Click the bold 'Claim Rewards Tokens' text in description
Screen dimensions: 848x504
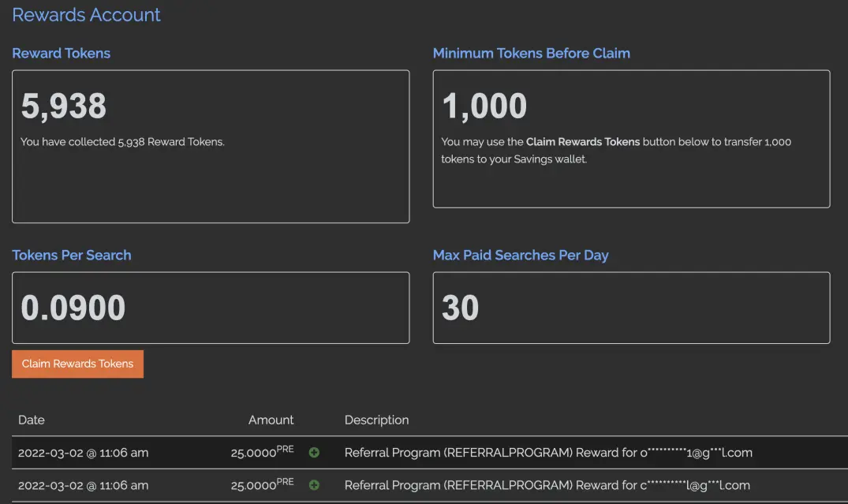coord(582,142)
